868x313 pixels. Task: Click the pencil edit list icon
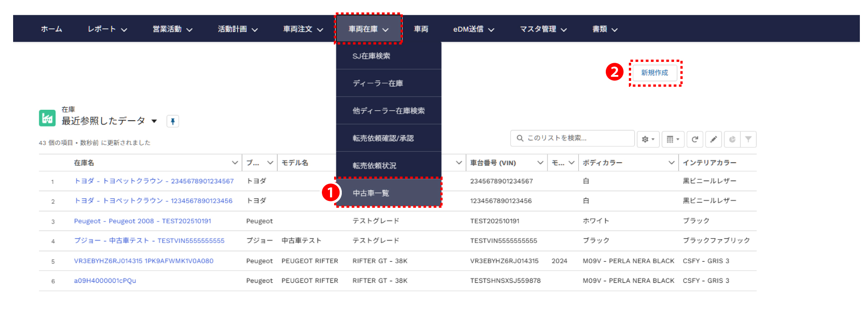pyautogui.click(x=713, y=139)
